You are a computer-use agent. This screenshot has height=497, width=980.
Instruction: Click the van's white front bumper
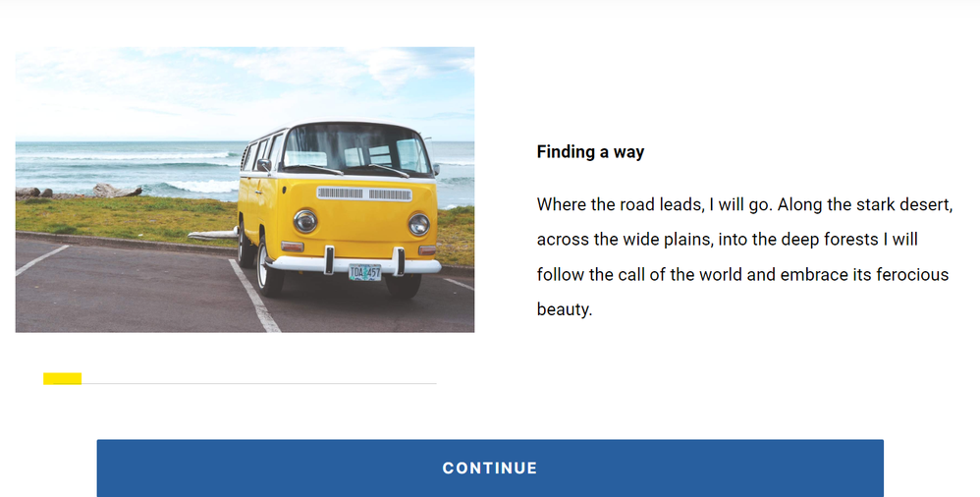[x=354, y=264]
